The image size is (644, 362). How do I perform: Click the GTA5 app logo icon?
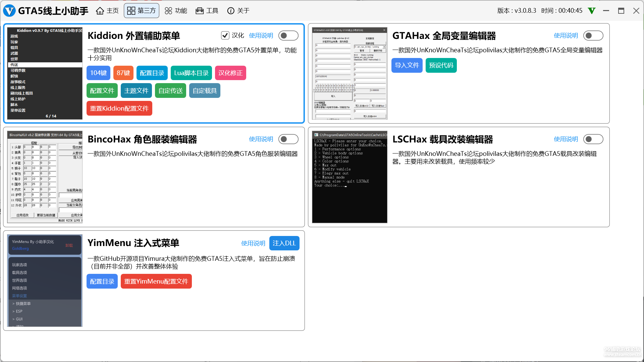tap(9, 11)
